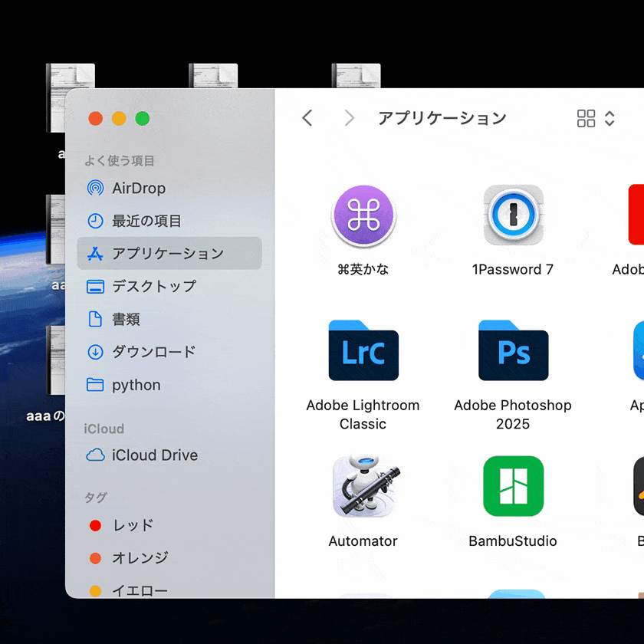Image resolution: width=644 pixels, height=644 pixels.
Task: Close the Finder window with red button
Action: (96, 118)
